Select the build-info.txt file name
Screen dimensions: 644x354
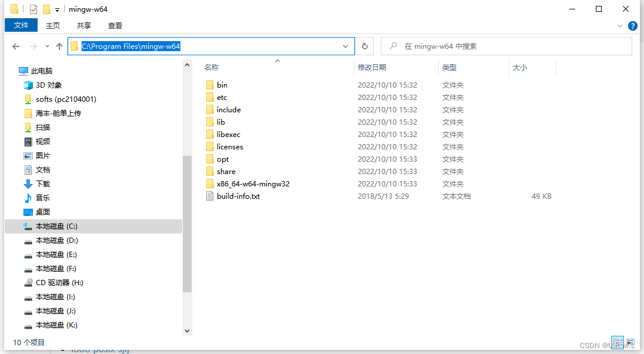(x=238, y=196)
